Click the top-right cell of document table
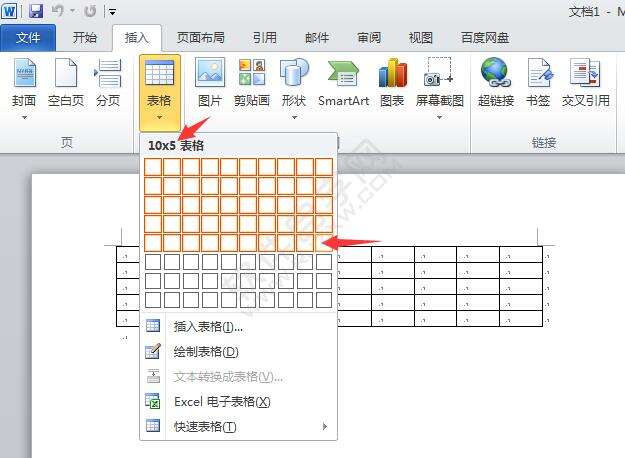625x458 pixels. [x=521, y=254]
